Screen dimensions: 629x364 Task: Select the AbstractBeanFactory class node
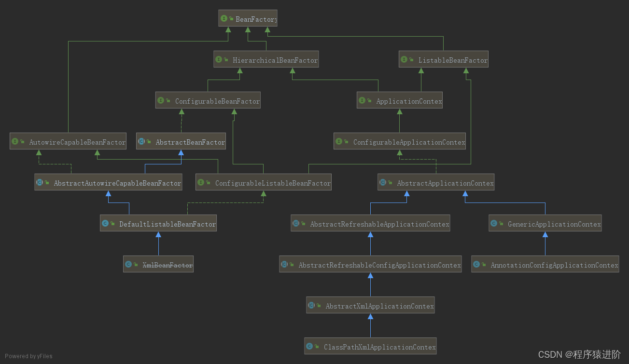click(181, 142)
